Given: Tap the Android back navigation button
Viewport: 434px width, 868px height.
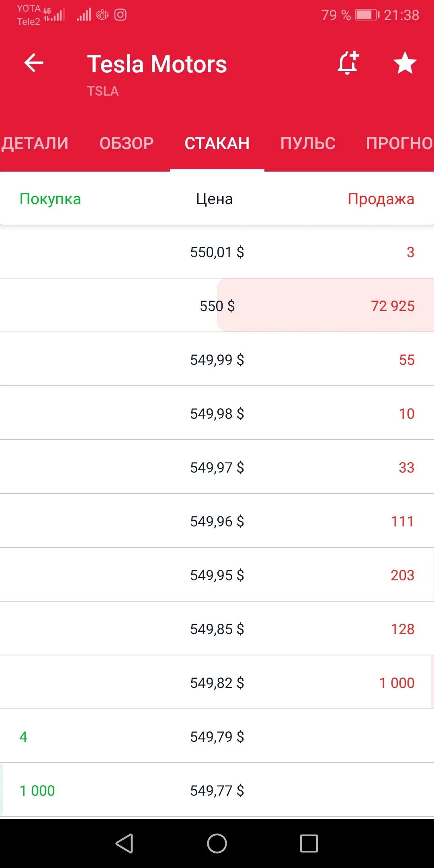Looking at the screenshot, I should 124,843.
